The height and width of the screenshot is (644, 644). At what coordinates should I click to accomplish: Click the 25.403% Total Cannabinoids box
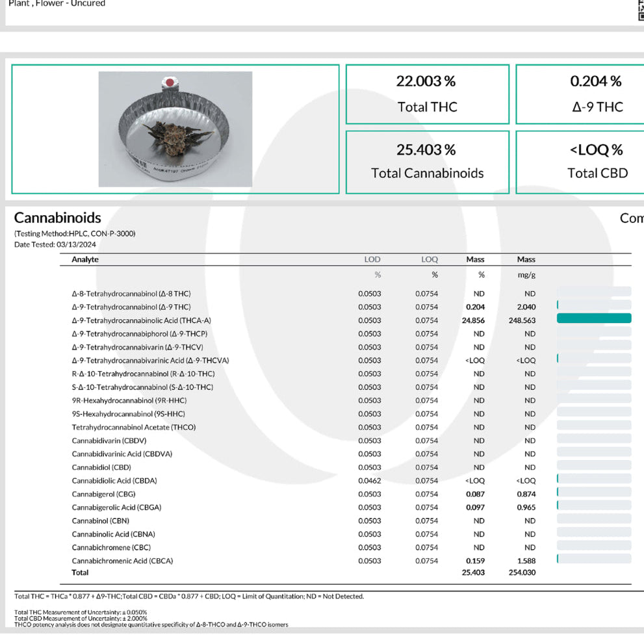(x=427, y=161)
